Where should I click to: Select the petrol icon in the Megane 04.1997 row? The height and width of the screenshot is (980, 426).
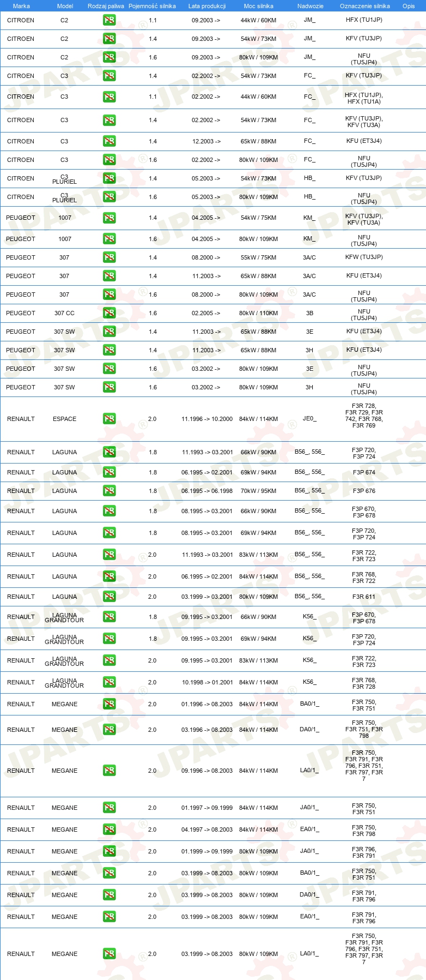tap(109, 829)
